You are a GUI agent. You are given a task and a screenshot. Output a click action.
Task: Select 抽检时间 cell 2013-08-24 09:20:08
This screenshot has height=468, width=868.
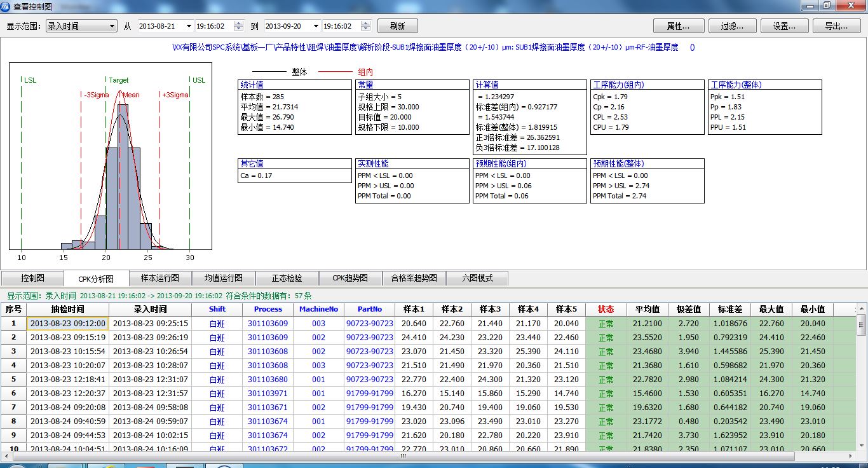point(68,408)
